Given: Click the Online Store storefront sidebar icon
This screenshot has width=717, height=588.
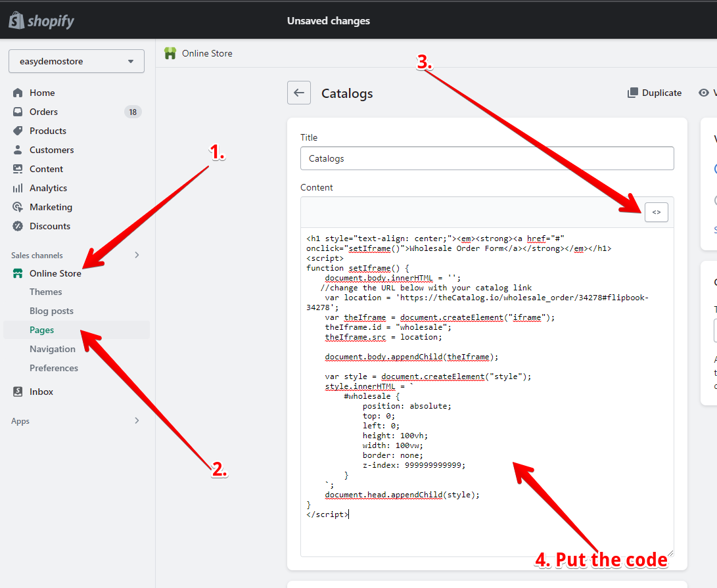Looking at the screenshot, I should point(18,273).
